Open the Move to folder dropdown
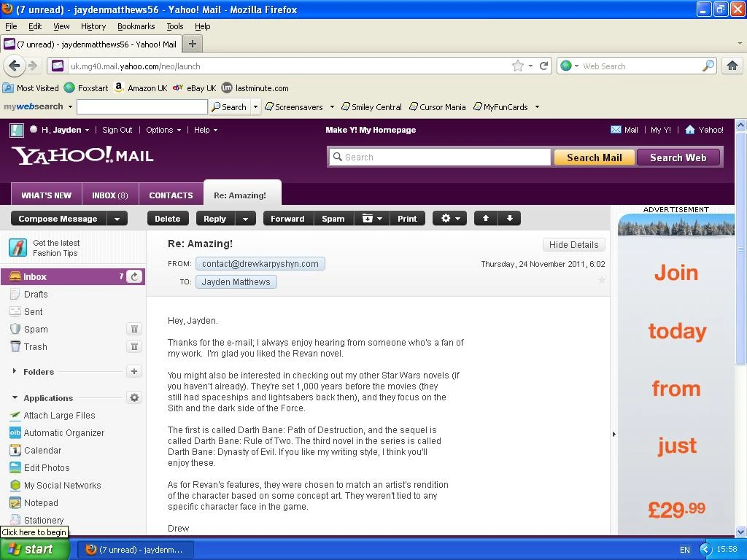Image resolution: width=747 pixels, height=560 pixels. (x=372, y=219)
